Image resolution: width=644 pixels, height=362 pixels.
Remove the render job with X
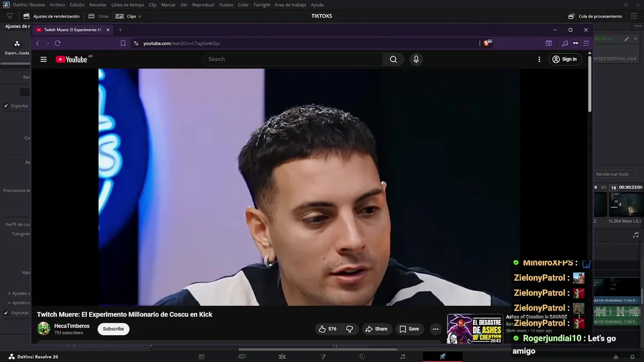pyautogui.click(x=636, y=39)
